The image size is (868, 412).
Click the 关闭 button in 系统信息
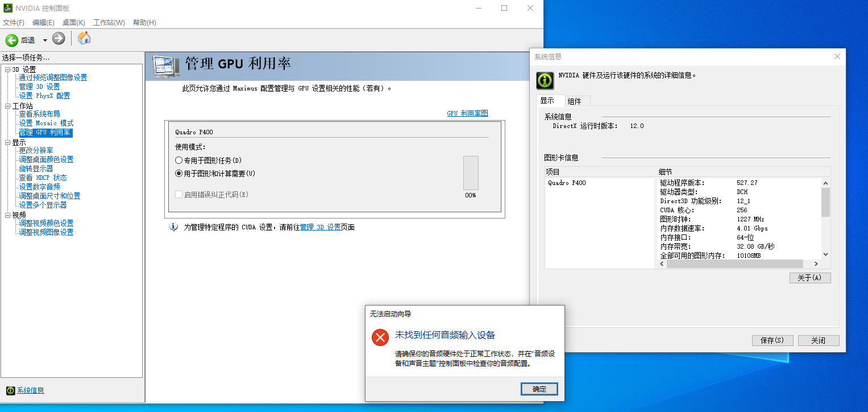819,340
